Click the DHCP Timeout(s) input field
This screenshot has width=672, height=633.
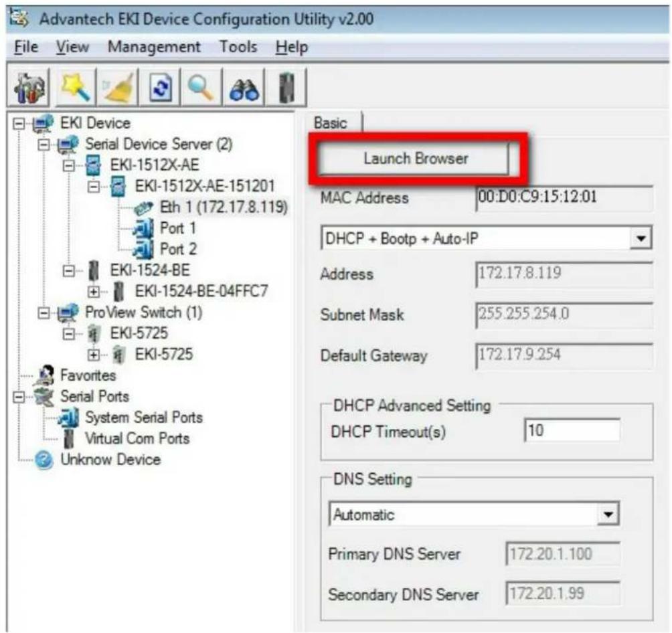click(x=572, y=430)
